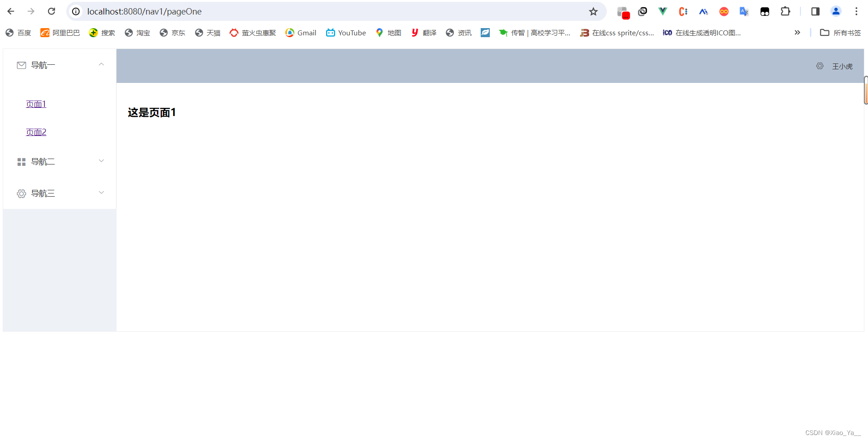The width and height of the screenshot is (868, 440).
Task: Show hidden bookmarks via the overflow chevron
Action: pyautogui.click(x=797, y=33)
